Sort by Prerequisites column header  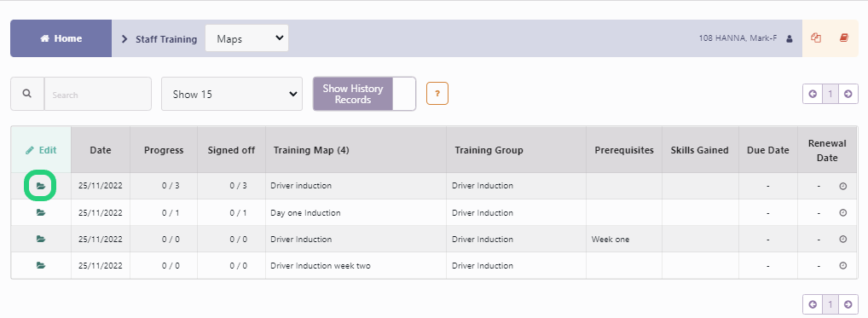(624, 150)
